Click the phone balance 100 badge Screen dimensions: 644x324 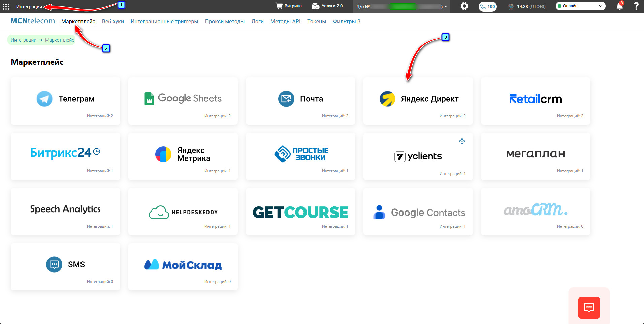click(x=487, y=6)
